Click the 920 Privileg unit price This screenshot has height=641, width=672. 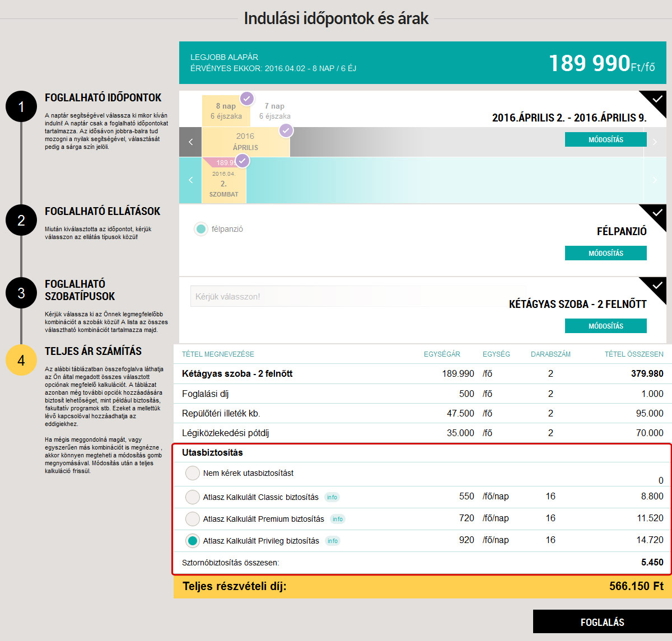[466, 540]
